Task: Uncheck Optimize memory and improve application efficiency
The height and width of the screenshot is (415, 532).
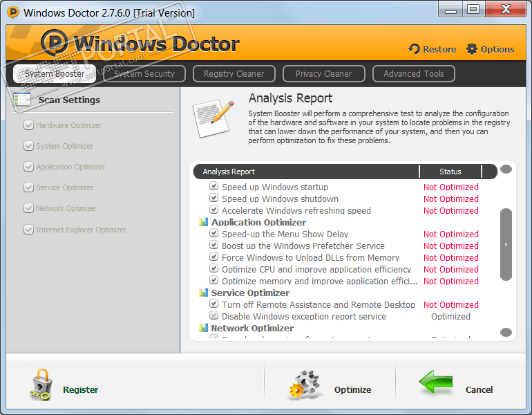Action: pos(213,280)
